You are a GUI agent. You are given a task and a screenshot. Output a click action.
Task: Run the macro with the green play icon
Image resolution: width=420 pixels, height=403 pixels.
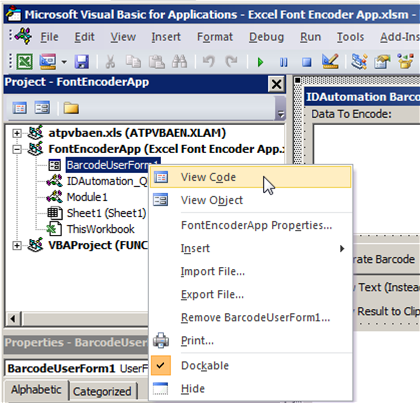[260, 62]
